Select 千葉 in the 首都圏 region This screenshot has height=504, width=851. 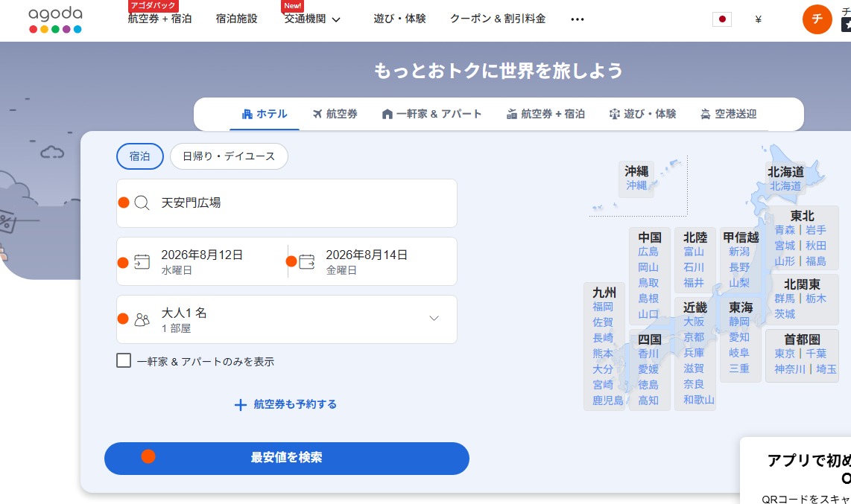pos(816,354)
